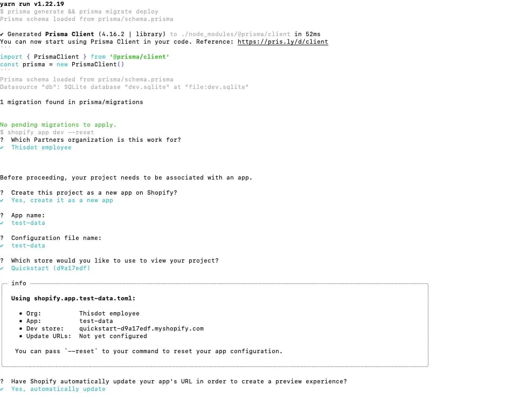
Task: Open the pris.ly/d/client reference link
Action: [282, 42]
